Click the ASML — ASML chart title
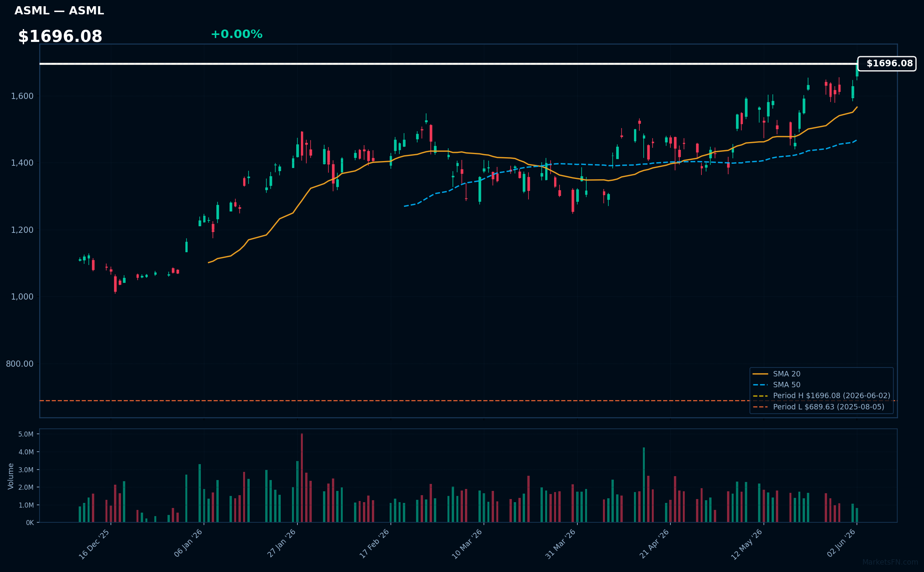 tap(59, 10)
